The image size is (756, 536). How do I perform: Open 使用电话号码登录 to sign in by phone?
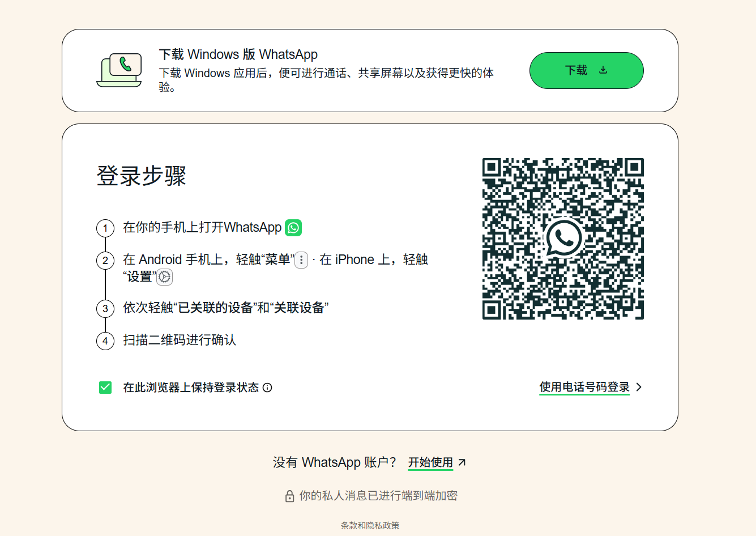click(x=583, y=387)
